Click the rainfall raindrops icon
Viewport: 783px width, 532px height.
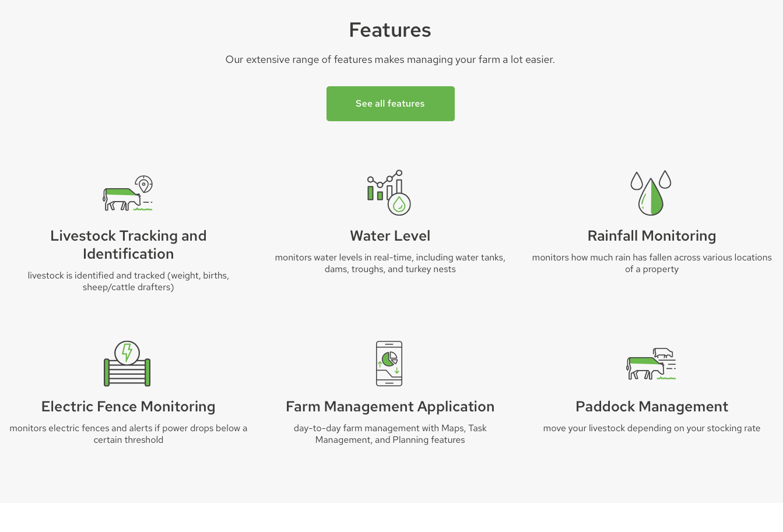(651, 193)
